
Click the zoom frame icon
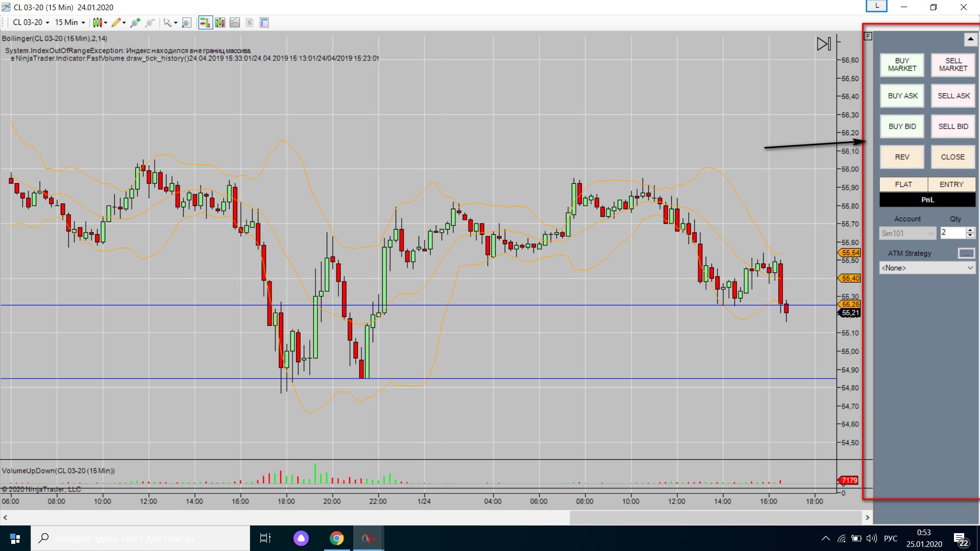coord(187,22)
